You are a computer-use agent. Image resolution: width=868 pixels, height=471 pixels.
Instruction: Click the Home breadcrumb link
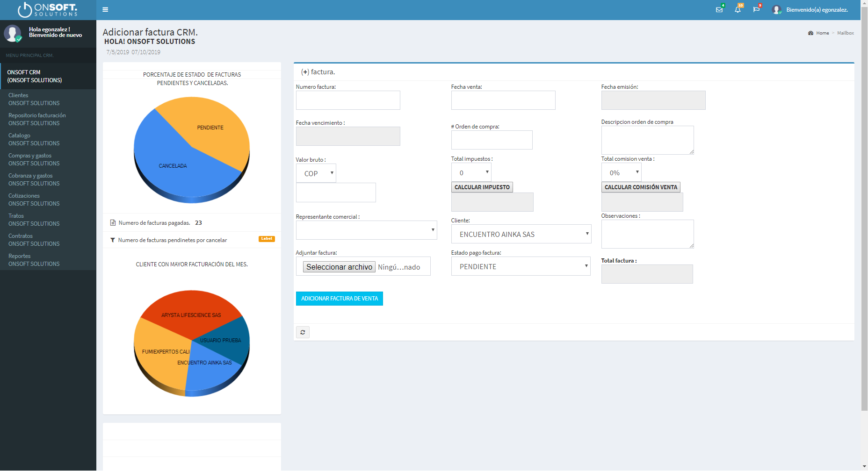[822, 33]
